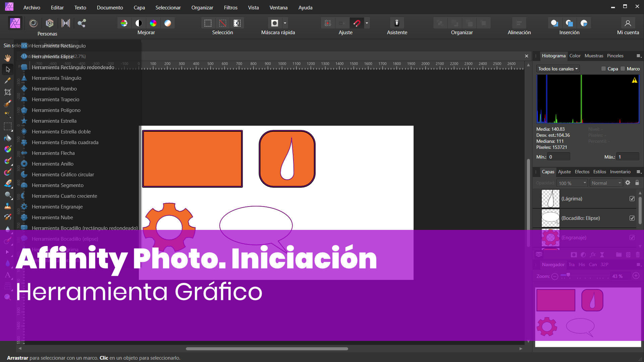Viewport: 644px width, 362px height.
Task: Switch to the Muestras panel tab
Action: pyautogui.click(x=594, y=56)
